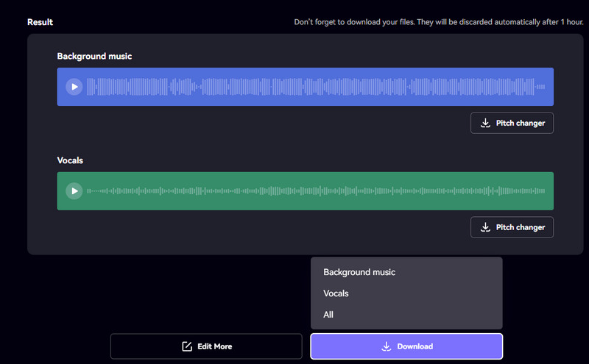
Task: Click the 'Result' section heading
Action: 40,22
